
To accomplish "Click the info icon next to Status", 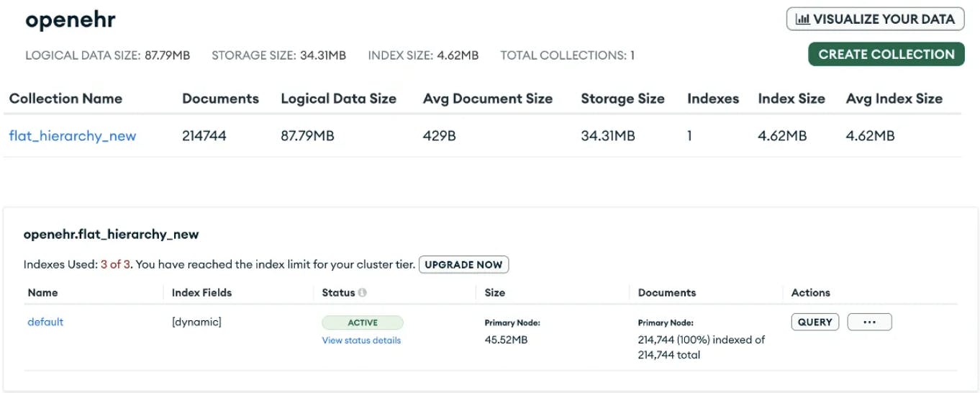I will 363,293.
